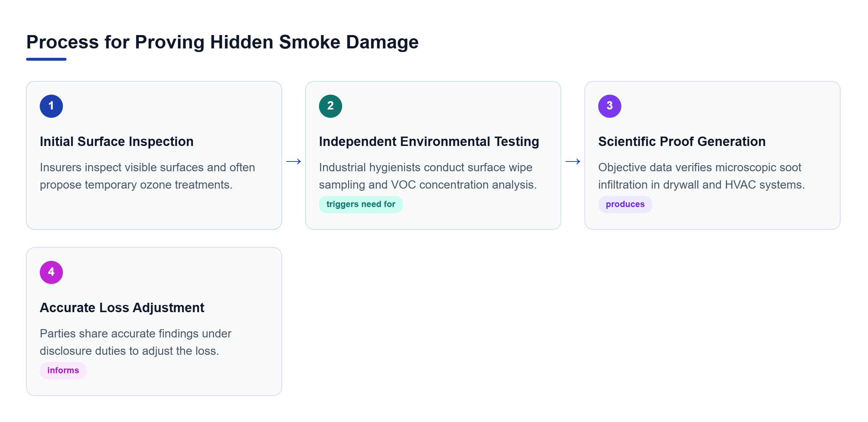Click the green step 2 circle badge

point(331,106)
